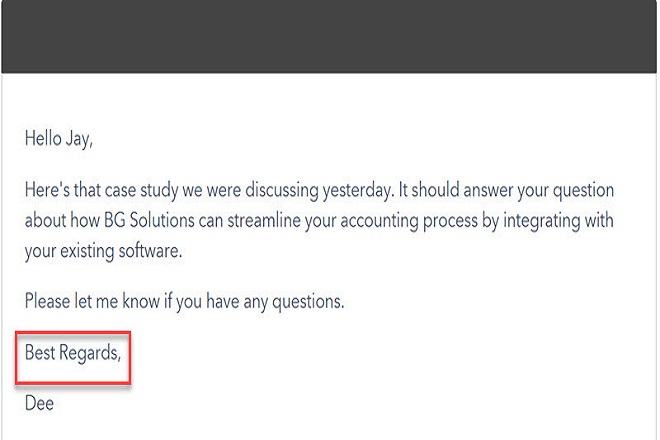The image size is (660, 440).
Task: Click the word "Regards" in the closing
Action: click(90, 353)
